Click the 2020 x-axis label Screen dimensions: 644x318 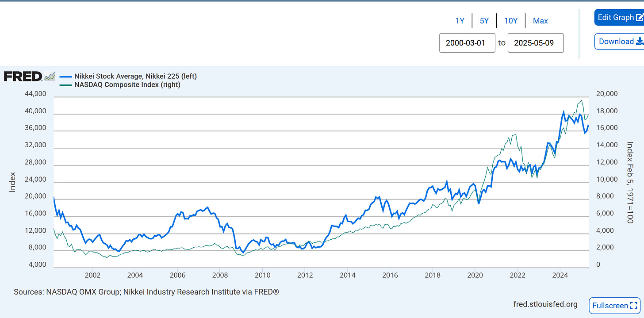475,275
